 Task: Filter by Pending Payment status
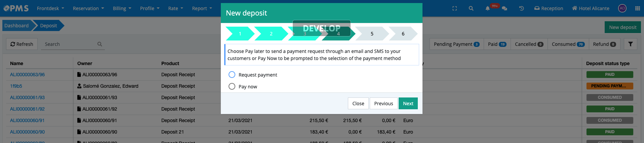tap(456, 44)
